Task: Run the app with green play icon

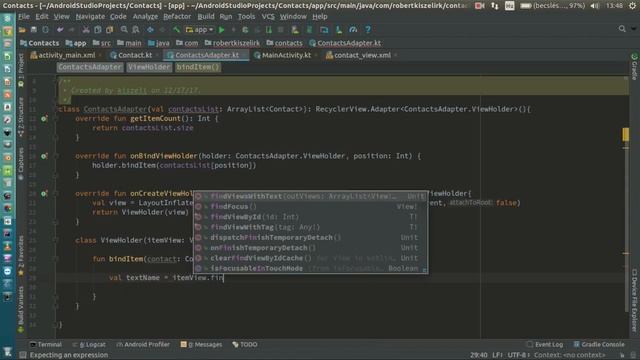Action: click(222, 30)
